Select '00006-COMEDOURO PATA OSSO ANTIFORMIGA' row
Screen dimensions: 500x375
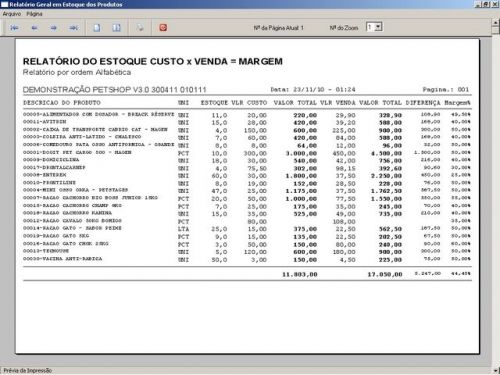click(247, 145)
